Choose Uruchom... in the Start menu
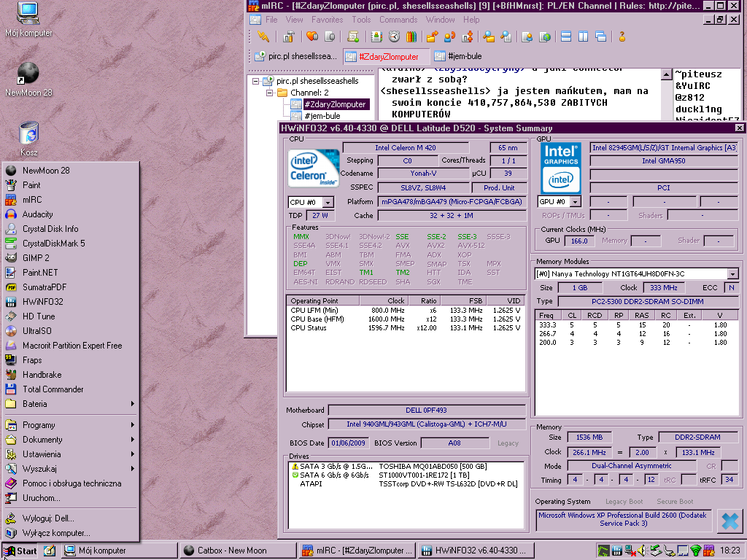 coord(71,498)
